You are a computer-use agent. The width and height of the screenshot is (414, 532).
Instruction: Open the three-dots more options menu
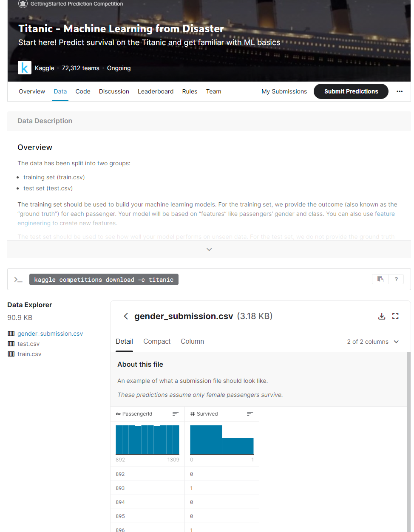[x=400, y=91]
